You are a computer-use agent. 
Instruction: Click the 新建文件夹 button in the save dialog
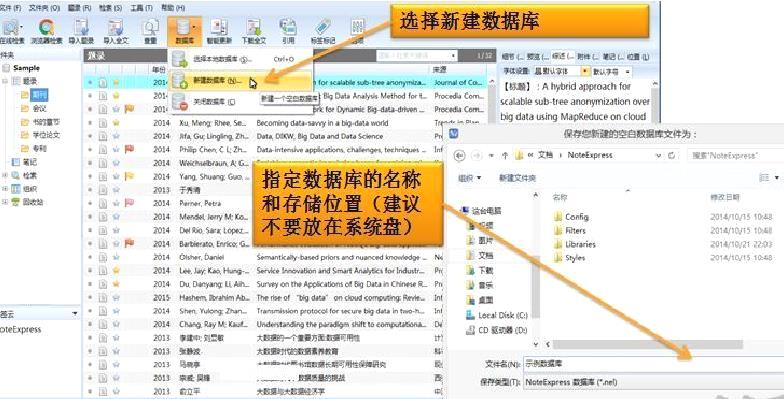point(518,178)
